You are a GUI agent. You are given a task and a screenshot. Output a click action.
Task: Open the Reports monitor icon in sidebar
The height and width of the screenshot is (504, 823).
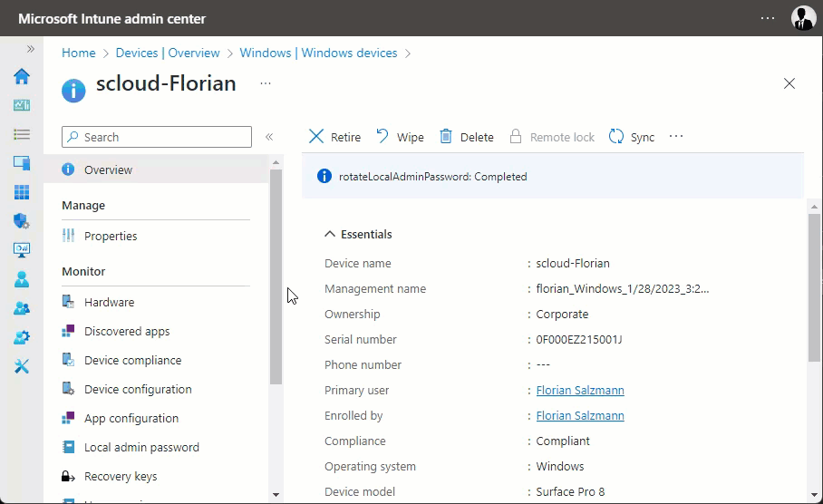point(22,250)
